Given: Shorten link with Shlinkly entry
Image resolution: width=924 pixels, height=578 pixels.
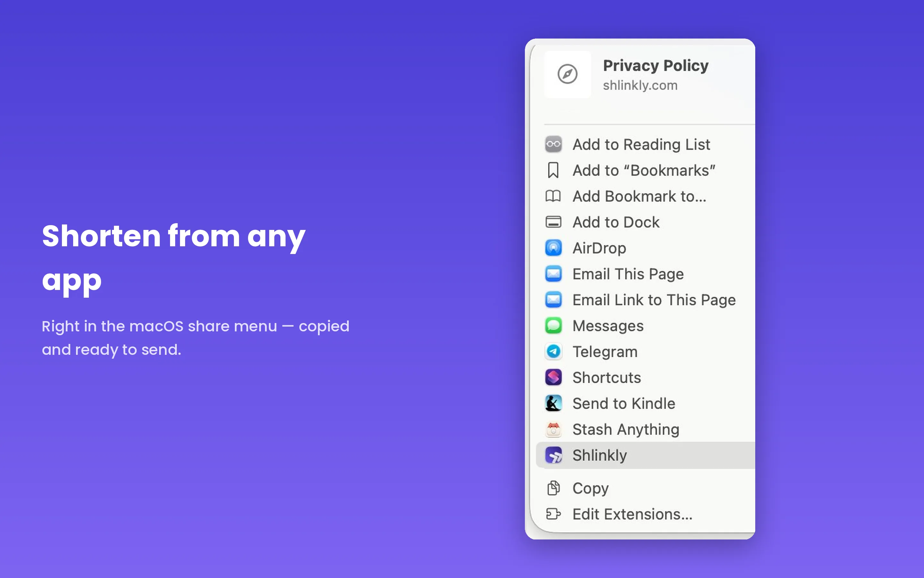Looking at the screenshot, I should pyautogui.click(x=645, y=455).
